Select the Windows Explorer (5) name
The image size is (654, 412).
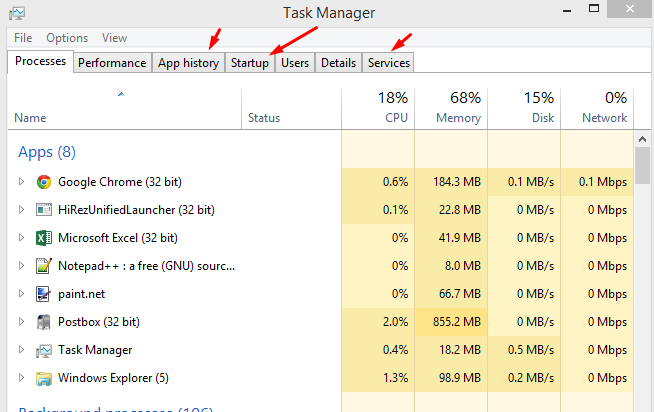[113, 378]
